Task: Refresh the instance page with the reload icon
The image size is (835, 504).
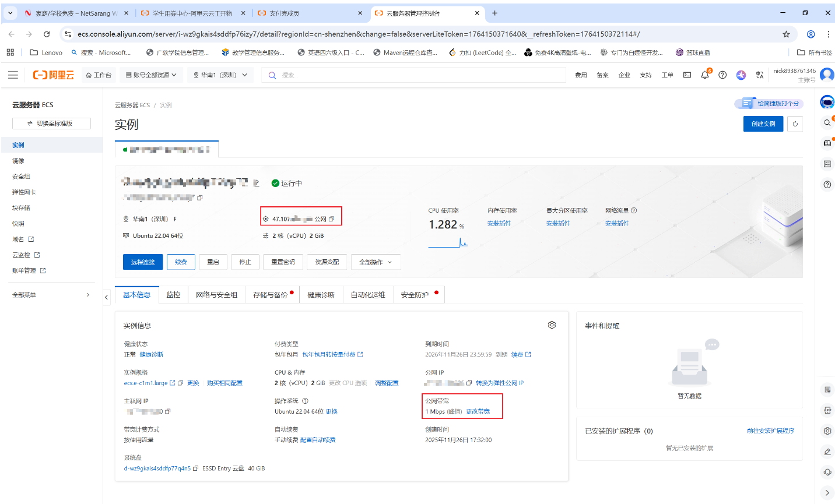Action: coord(795,124)
